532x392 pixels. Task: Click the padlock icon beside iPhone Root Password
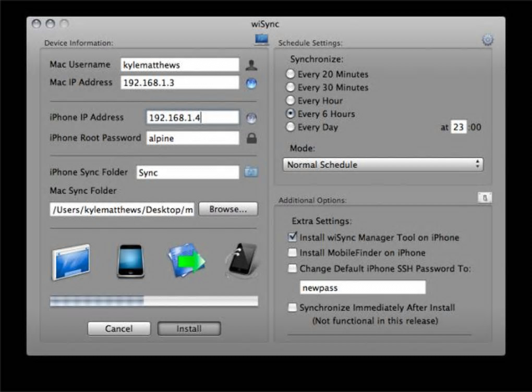(251, 138)
